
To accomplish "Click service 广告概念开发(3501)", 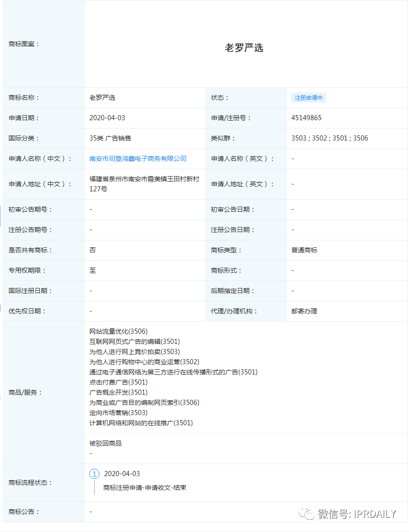I will click(118, 392).
